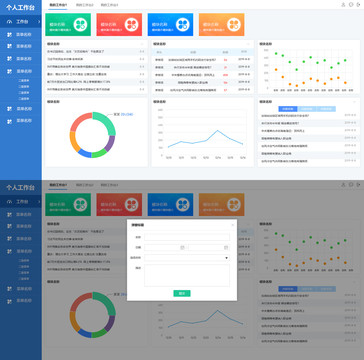The image size is (364, 360).
Task: Click the large description textarea in the dialog
Action: [x=187, y=276]
